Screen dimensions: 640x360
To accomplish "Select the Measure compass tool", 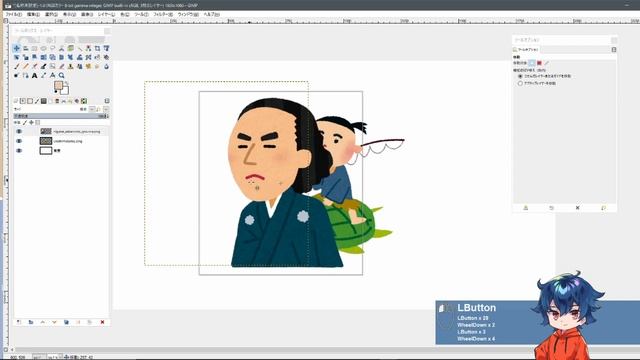I will click(x=53, y=76).
